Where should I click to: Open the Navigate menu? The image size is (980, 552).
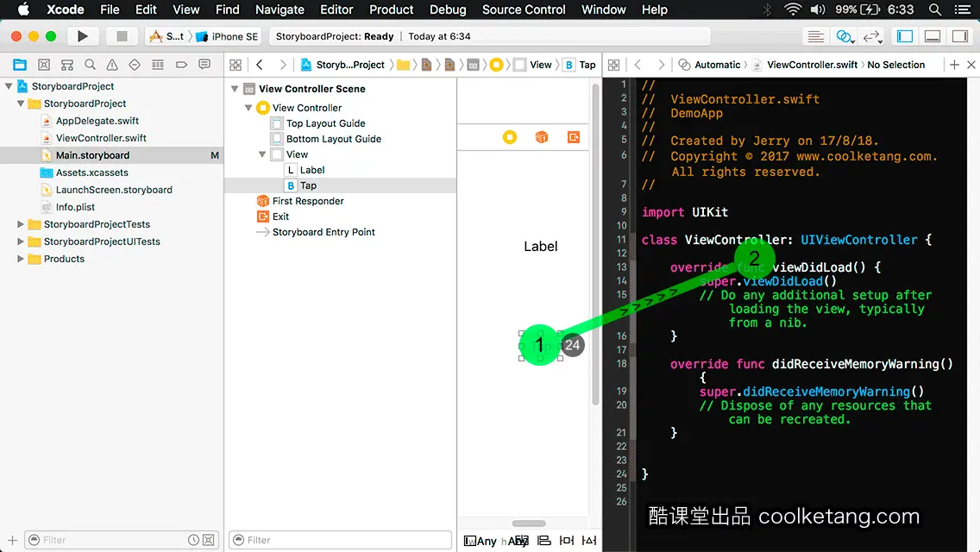pos(280,9)
